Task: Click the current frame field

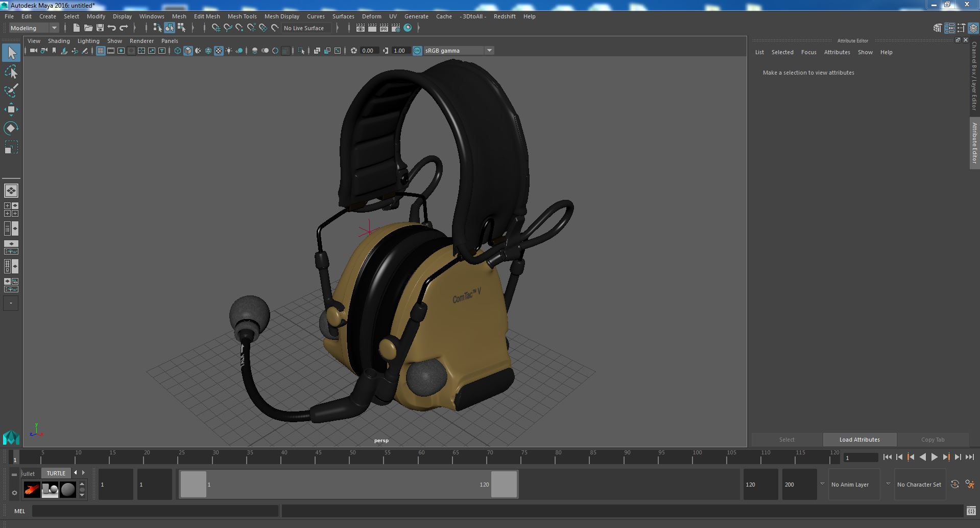Action: [x=861, y=457]
